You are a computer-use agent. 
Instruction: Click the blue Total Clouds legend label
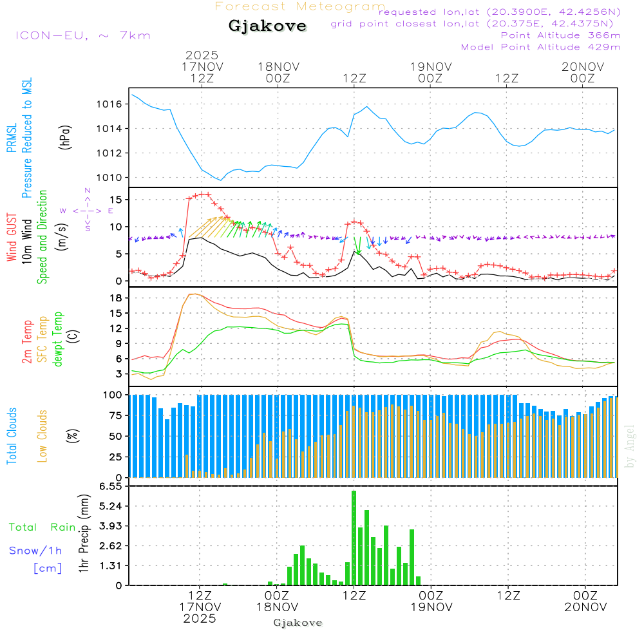[x=12, y=436]
